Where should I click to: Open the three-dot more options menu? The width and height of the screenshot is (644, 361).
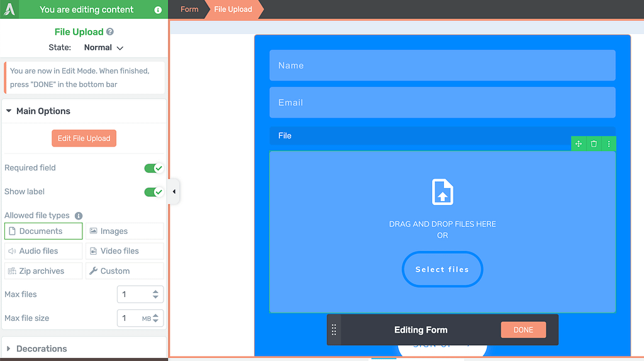(609, 144)
